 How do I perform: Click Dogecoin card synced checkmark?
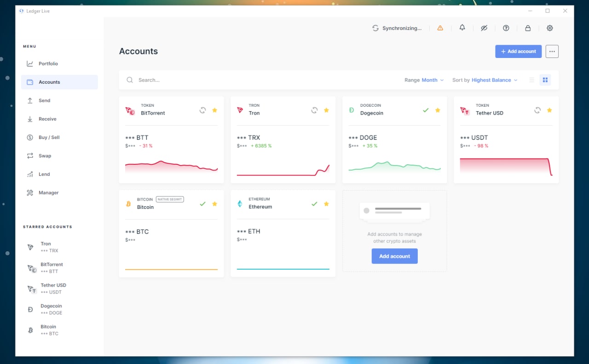coord(426,110)
